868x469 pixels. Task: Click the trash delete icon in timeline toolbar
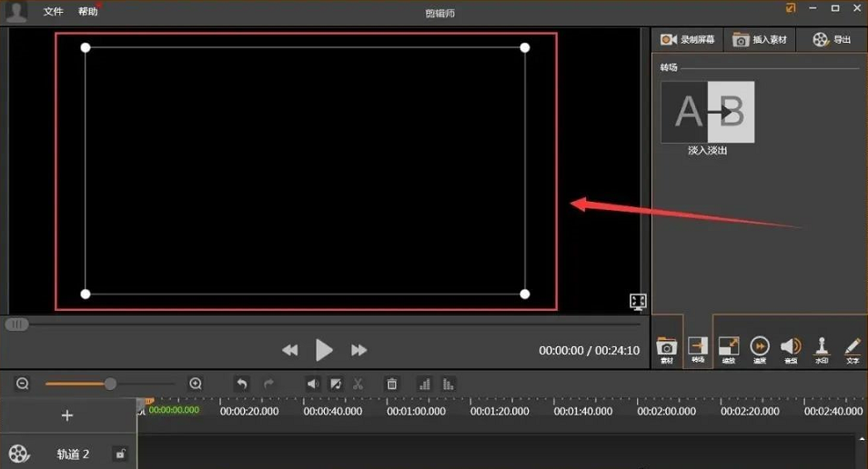(392, 384)
